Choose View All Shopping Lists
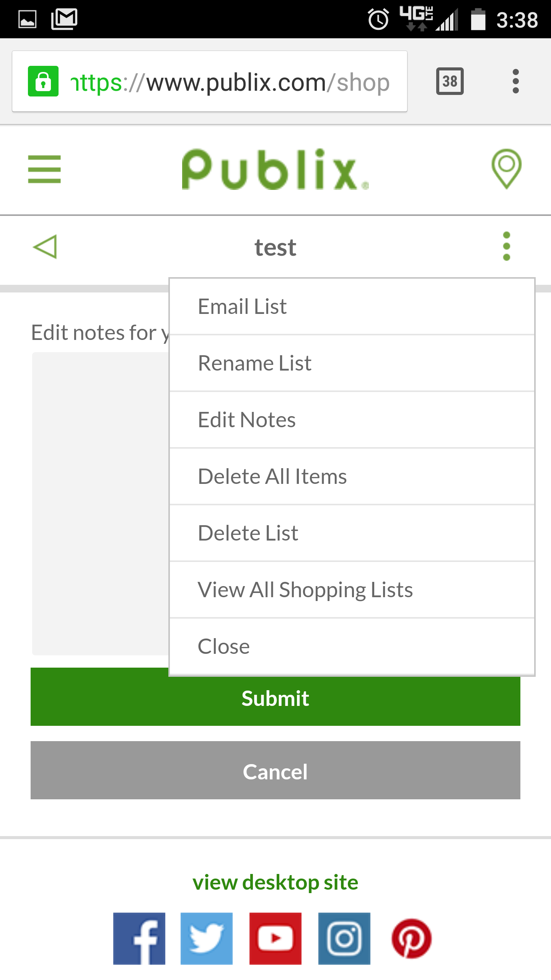551x980 pixels. pyautogui.click(x=352, y=590)
